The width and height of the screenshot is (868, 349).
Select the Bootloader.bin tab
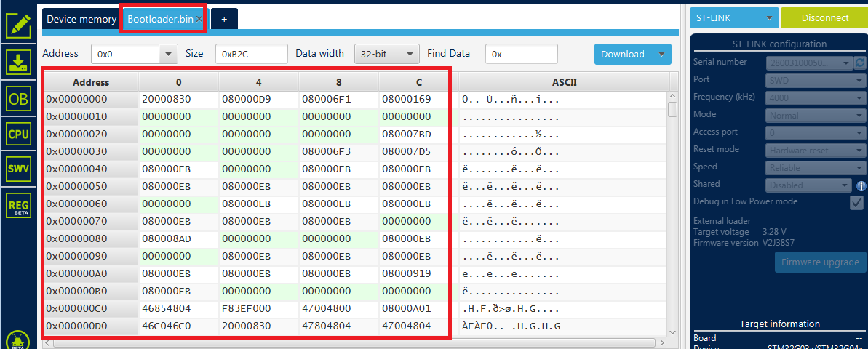click(x=160, y=19)
